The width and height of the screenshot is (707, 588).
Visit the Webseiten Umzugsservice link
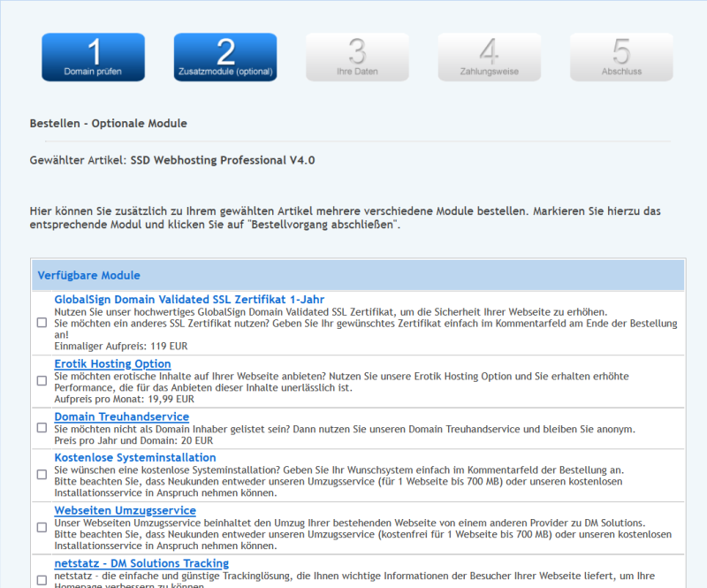125,511
